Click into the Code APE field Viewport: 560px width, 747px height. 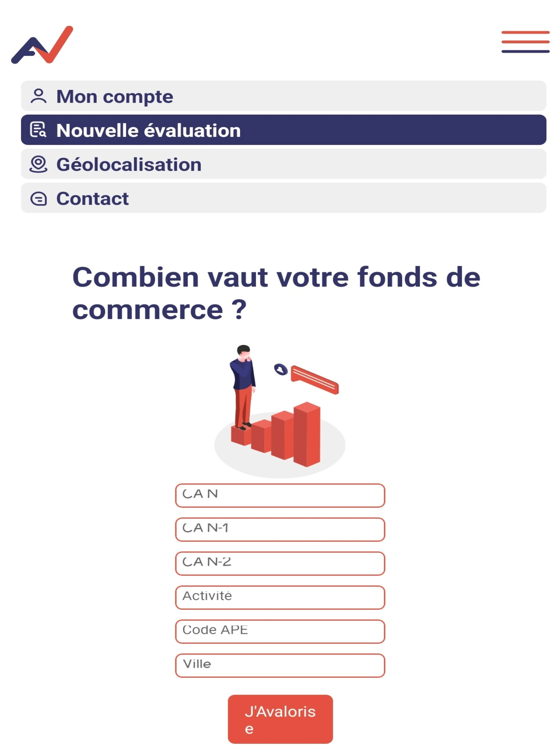pos(280,632)
